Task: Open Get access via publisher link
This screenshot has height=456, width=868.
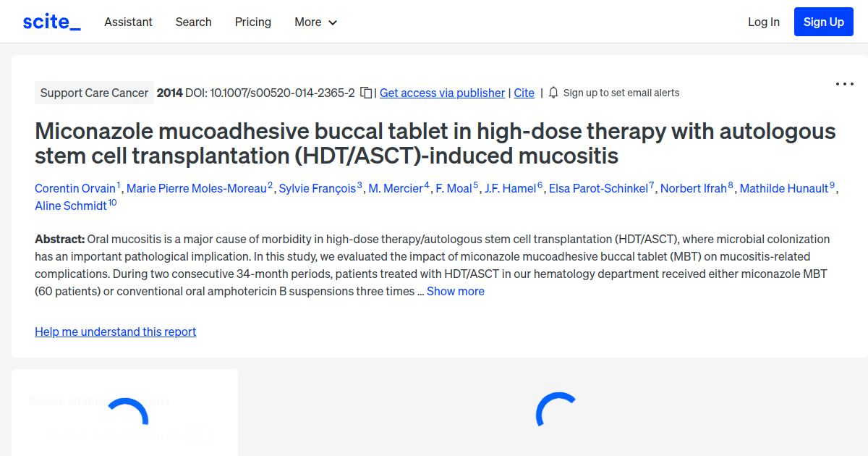Action: [442, 93]
